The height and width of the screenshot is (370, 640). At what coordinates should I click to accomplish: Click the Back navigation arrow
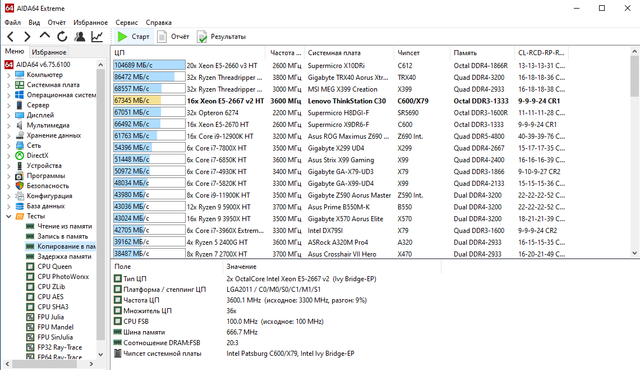tap(11, 37)
